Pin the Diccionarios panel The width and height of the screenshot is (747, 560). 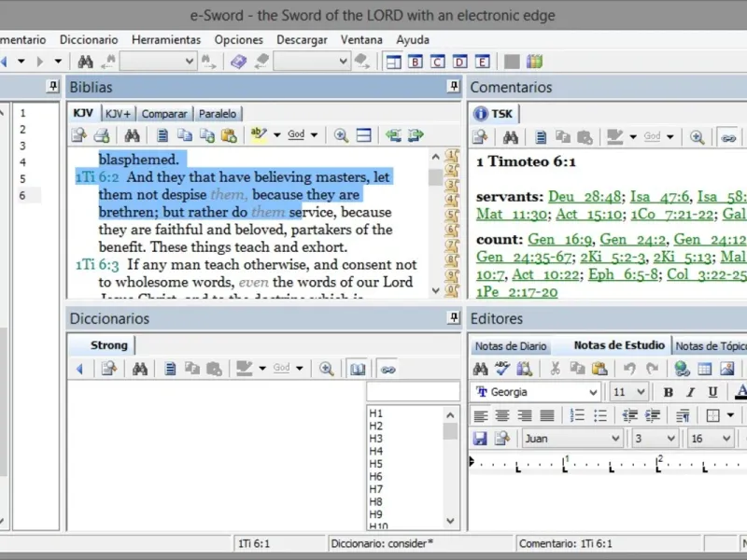(454, 317)
